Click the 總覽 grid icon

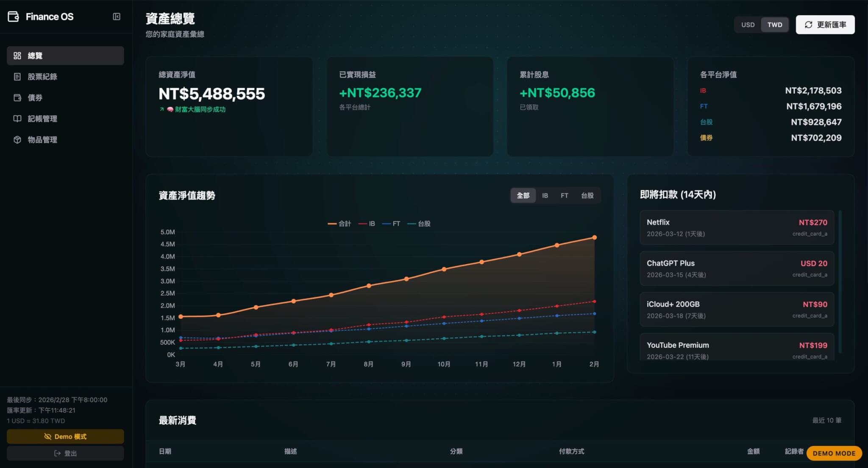pyautogui.click(x=17, y=55)
